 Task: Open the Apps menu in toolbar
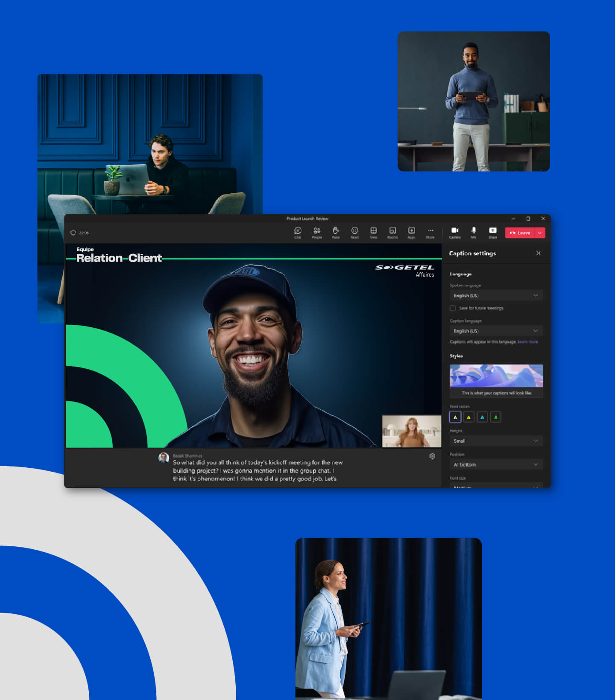411,232
